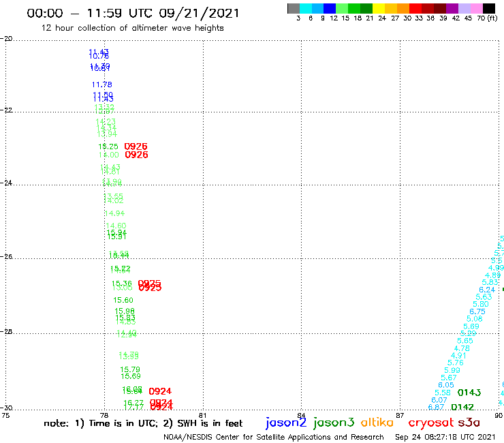Click the wave height value "14.60"

[x=116, y=226]
